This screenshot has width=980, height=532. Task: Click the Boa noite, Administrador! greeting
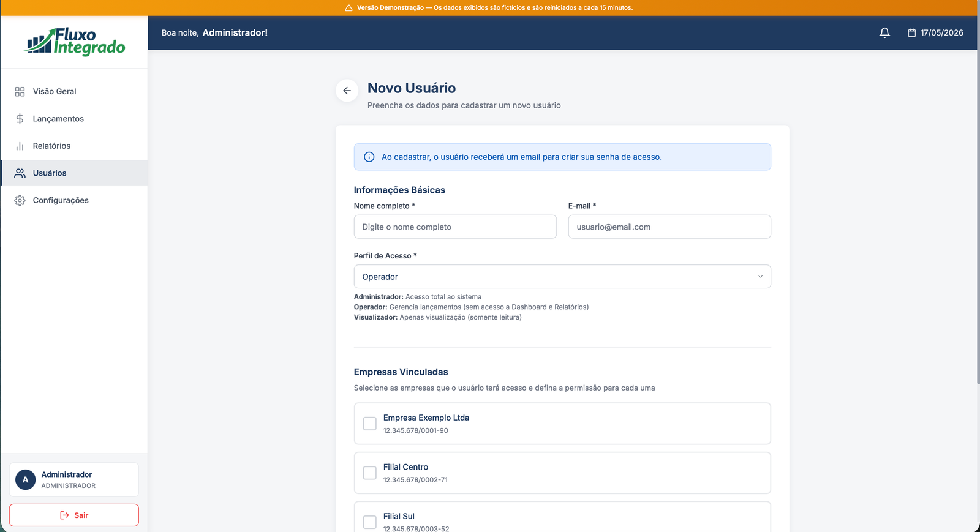coord(214,32)
